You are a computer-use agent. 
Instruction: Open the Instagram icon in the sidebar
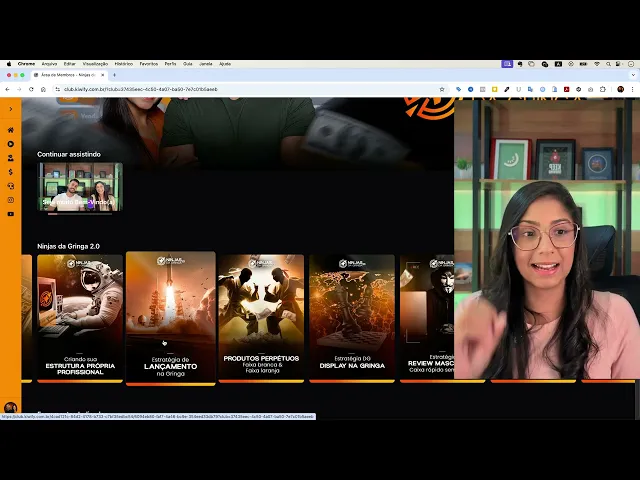[x=11, y=200]
